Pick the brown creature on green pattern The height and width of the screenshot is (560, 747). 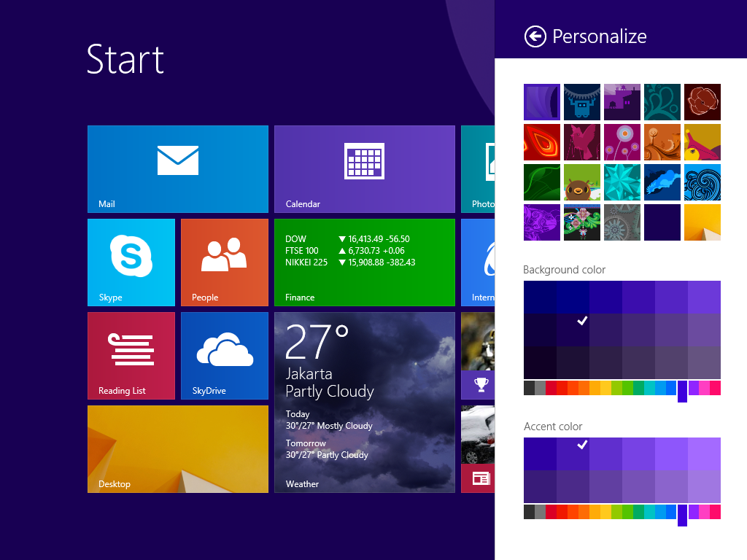[581, 182]
